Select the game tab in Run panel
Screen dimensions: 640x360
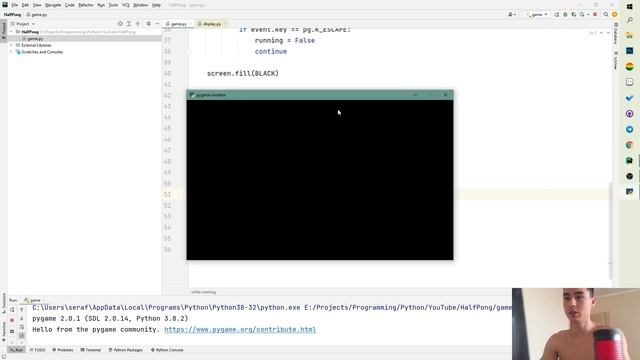click(33, 300)
